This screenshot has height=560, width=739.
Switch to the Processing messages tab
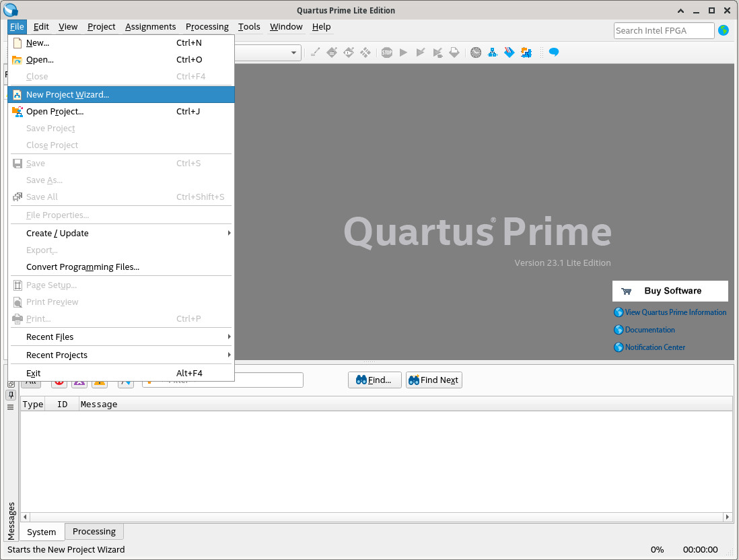[94, 531]
